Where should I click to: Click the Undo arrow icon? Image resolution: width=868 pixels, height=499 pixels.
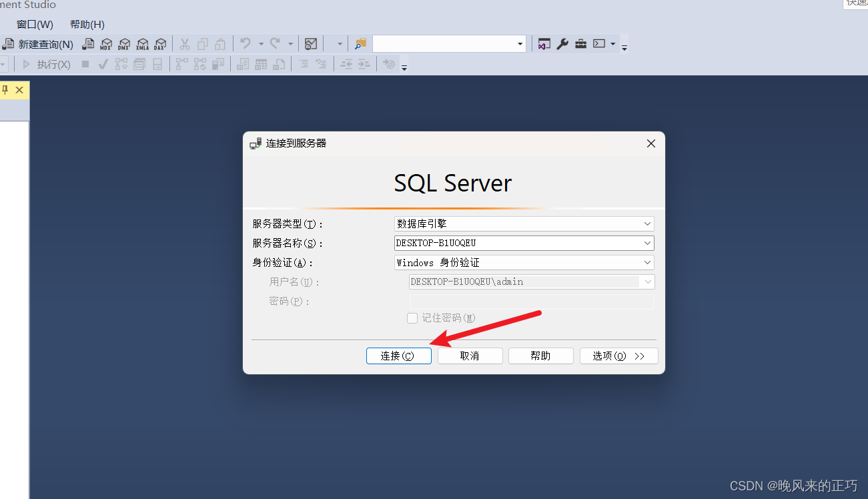pyautogui.click(x=246, y=44)
